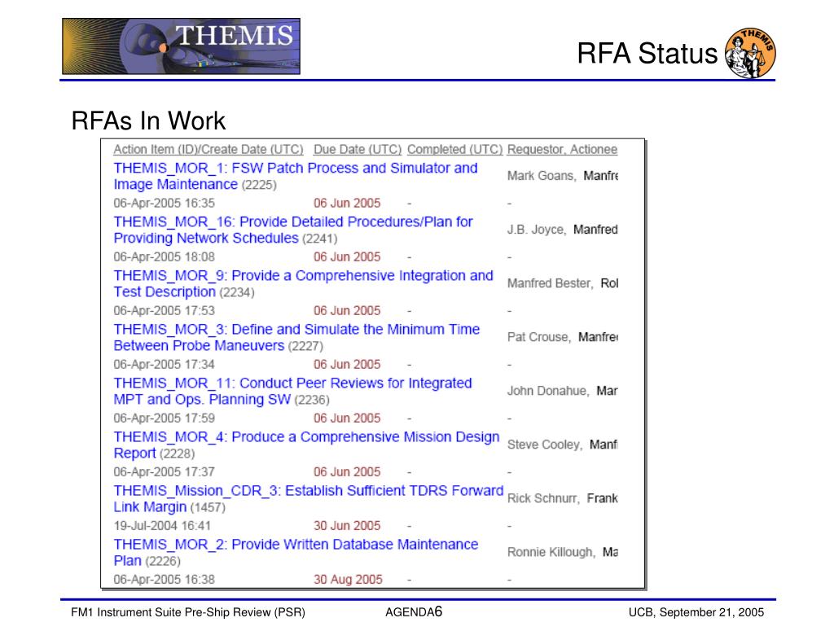Open THEMIS_MOR_3 Minimum Time Between Maneuvers link
This screenshot has width=834, height=644.
pos(296,337)
